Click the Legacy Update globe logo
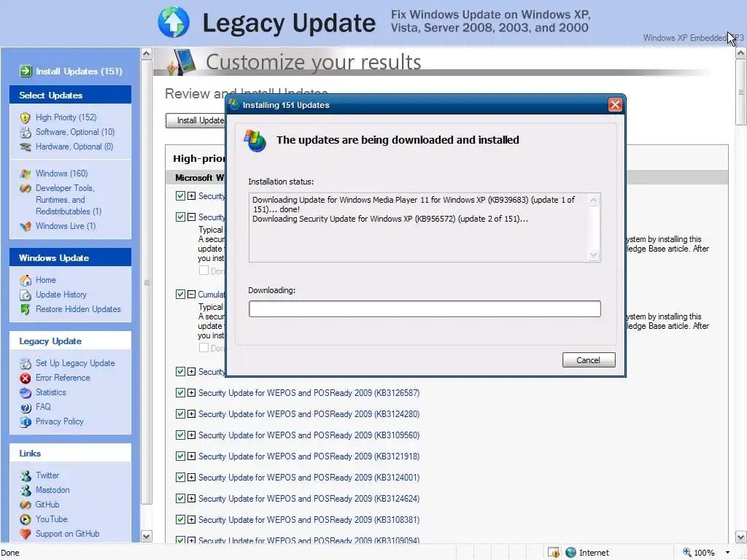The height and width of the screenshot is (560, 747). coord(174,22)
